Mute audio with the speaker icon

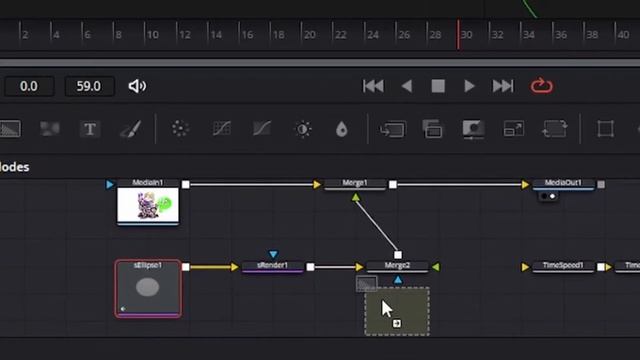point(138,86)
